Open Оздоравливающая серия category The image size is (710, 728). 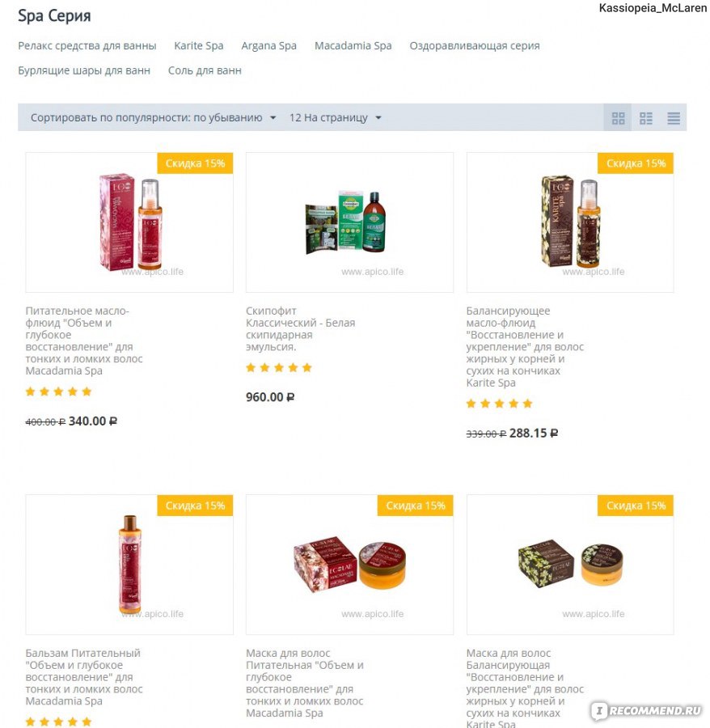pyautogui.click(x=474, y=46)
